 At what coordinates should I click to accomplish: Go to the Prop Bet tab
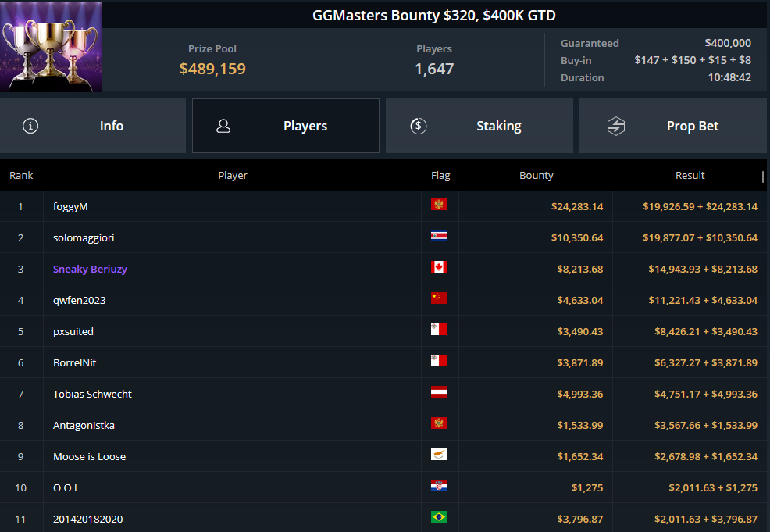pos(672,126)
